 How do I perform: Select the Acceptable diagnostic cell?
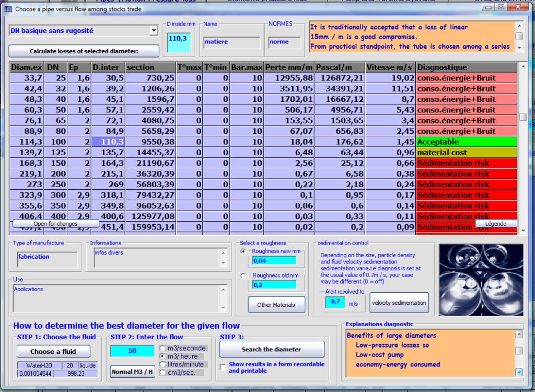[467, 142]
